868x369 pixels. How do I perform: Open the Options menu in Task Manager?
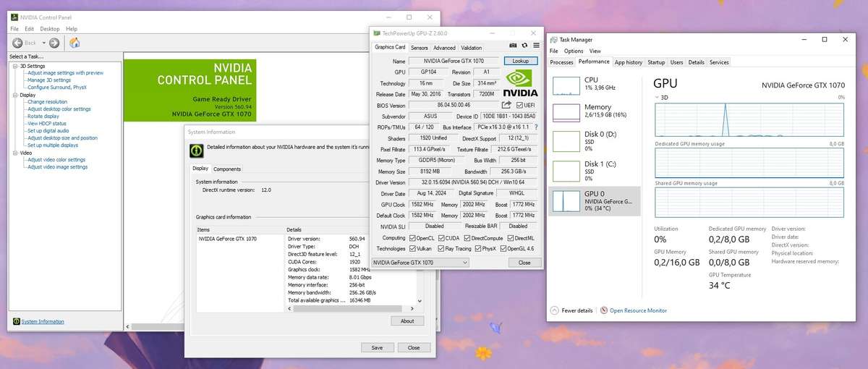[x=574, y=51]
